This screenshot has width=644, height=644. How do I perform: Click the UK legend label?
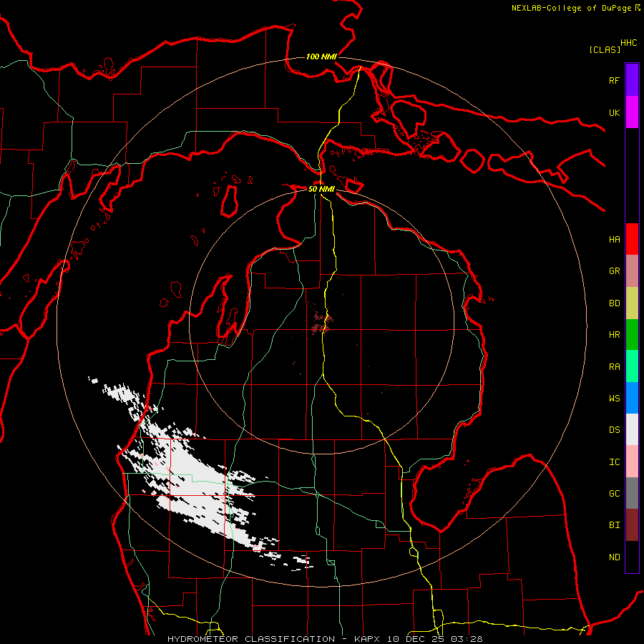pyautogui.click(x=614, y=112)
